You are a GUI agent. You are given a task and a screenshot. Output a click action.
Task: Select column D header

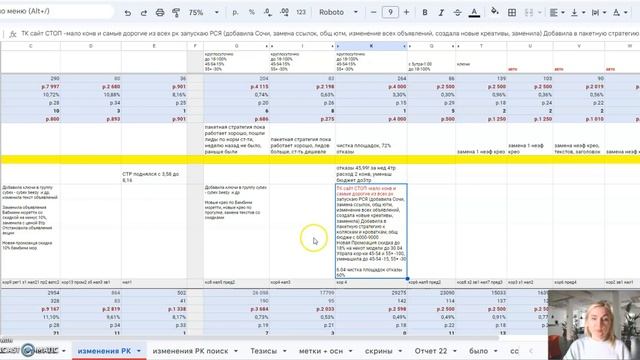pos(91,46)
